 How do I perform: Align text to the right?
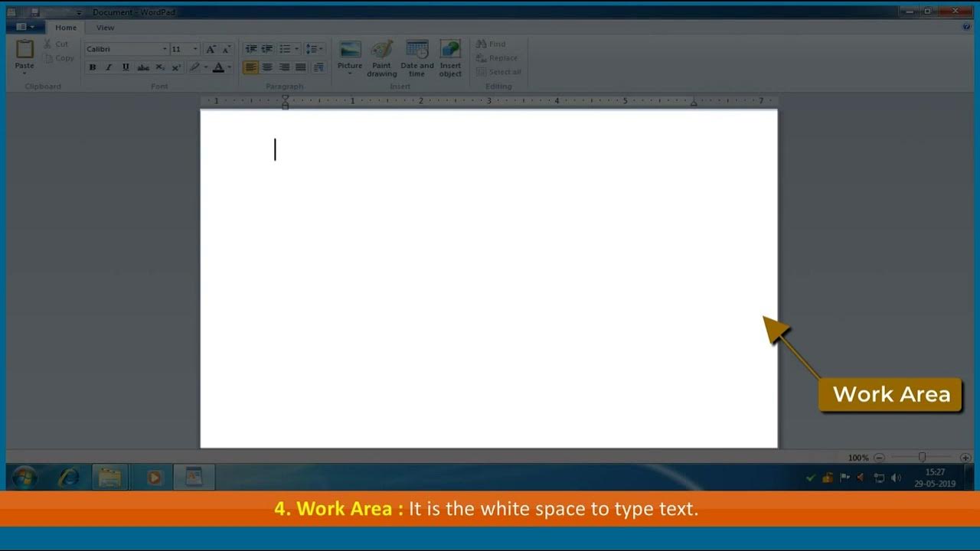pyautogui.click(x=284, y=67)
